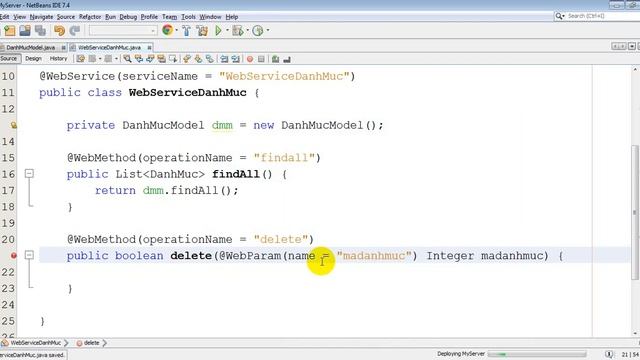Open the Debug Project dropdown arrow
Screen dimensions: 640x360
247,31
